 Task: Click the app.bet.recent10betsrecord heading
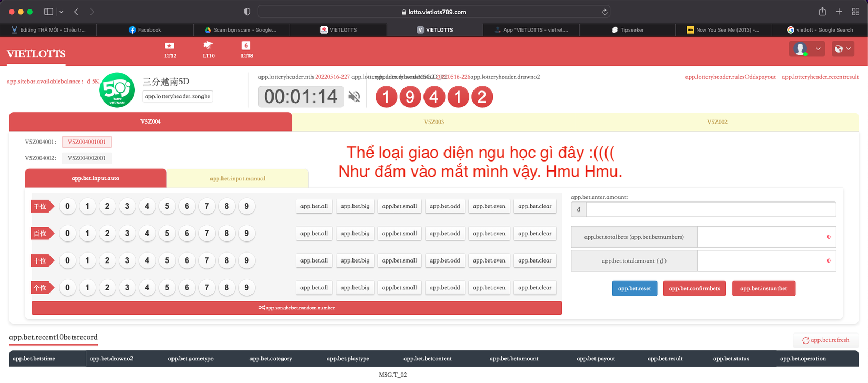pos(53,337)
